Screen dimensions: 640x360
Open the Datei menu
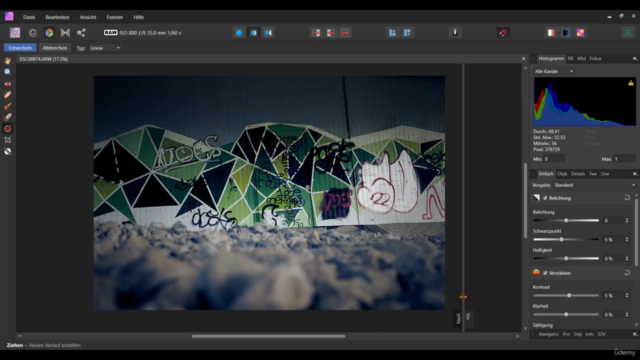coord(29,17)
